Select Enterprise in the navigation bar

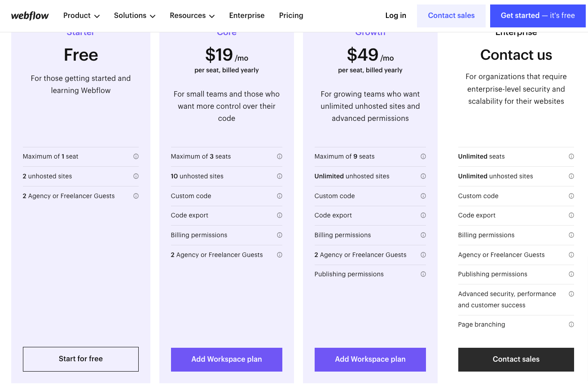(247, 15)
